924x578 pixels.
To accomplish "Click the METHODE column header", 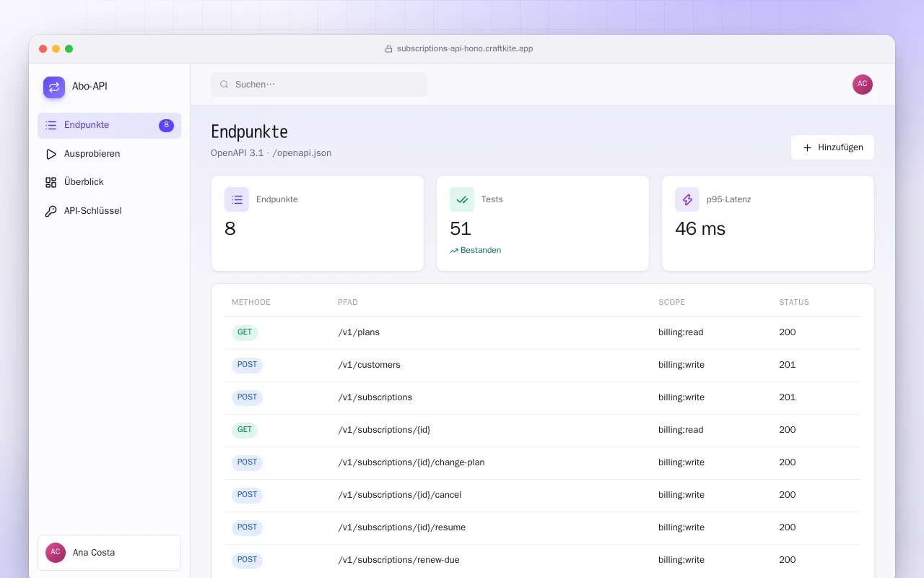I will pos(251,302).
